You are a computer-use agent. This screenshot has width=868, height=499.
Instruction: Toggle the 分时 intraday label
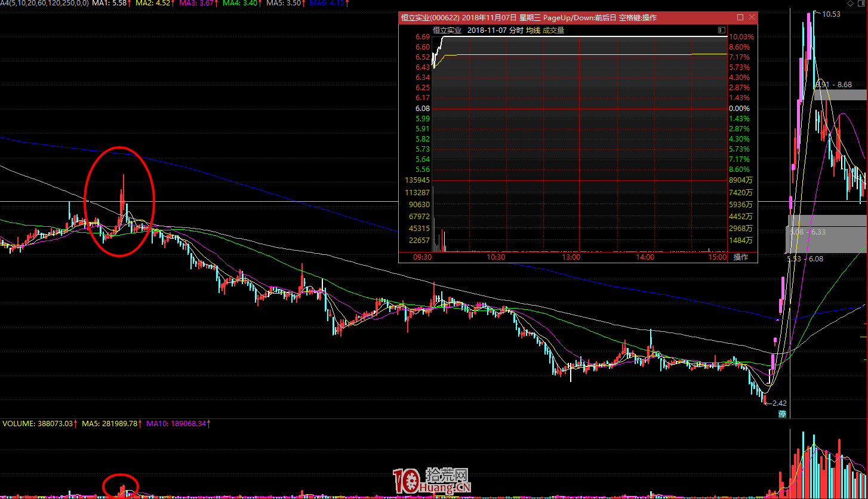click(x=516, y=30)
